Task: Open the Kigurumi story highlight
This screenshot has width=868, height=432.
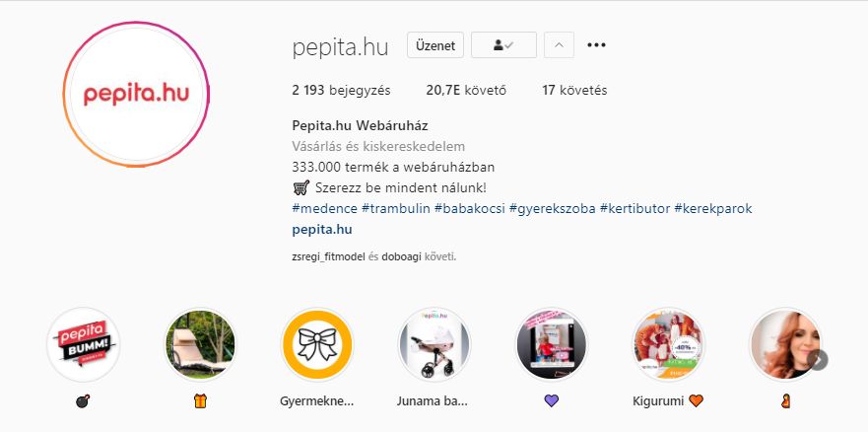Action: tap(668, 344)
